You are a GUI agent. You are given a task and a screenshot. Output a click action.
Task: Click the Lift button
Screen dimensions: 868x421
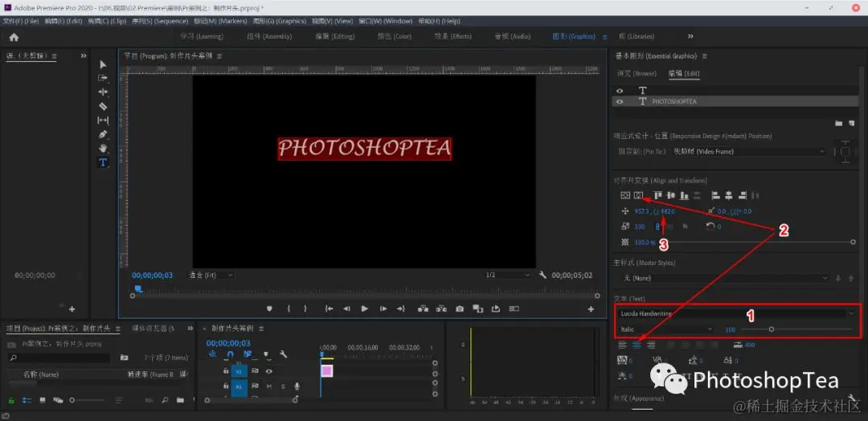click(424, 309)
